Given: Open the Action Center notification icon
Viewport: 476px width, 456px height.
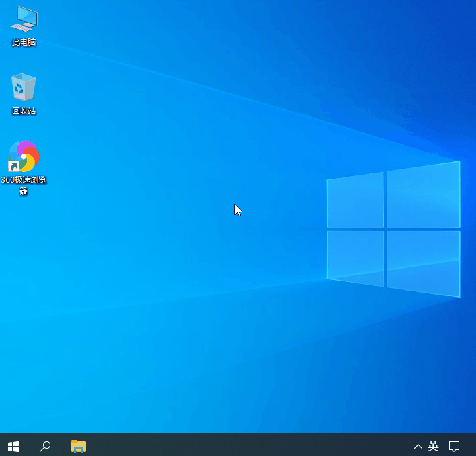Looking at the screenshot, I should 454,445.
